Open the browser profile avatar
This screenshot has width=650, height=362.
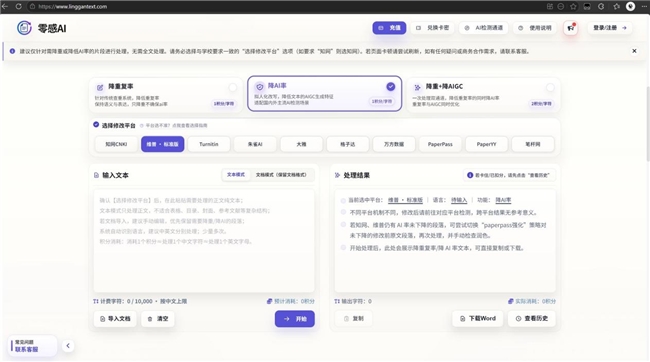630,6
